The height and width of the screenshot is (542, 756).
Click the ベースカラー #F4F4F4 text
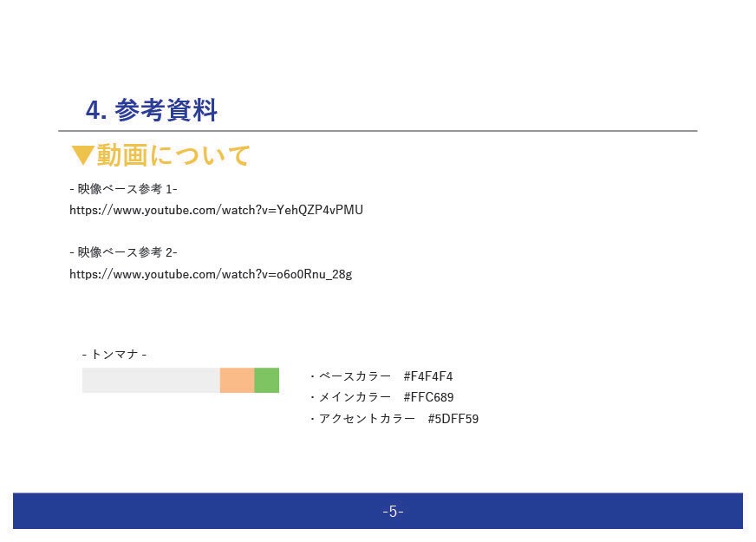(381, 376)
